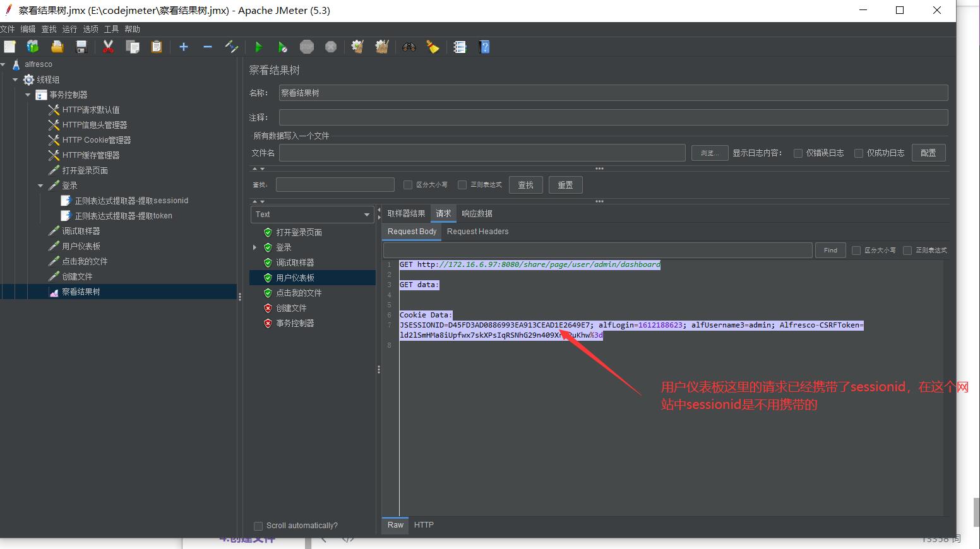Image resolution: width=980 pixels, height=549 pixels.
Task: Open the 编辑 menu
Action: (28, 29)
